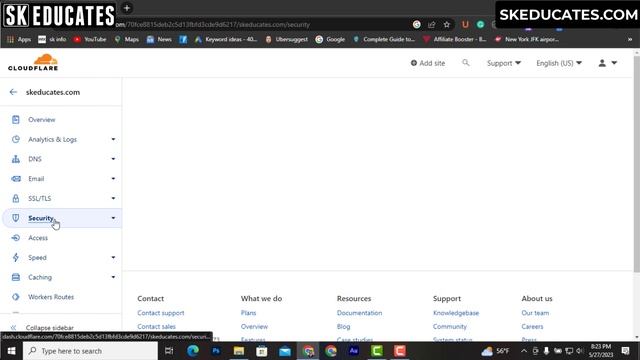The image size is (640, 360).
Task: Click the Speed lightning bolt icon
Action: point(16,258)
